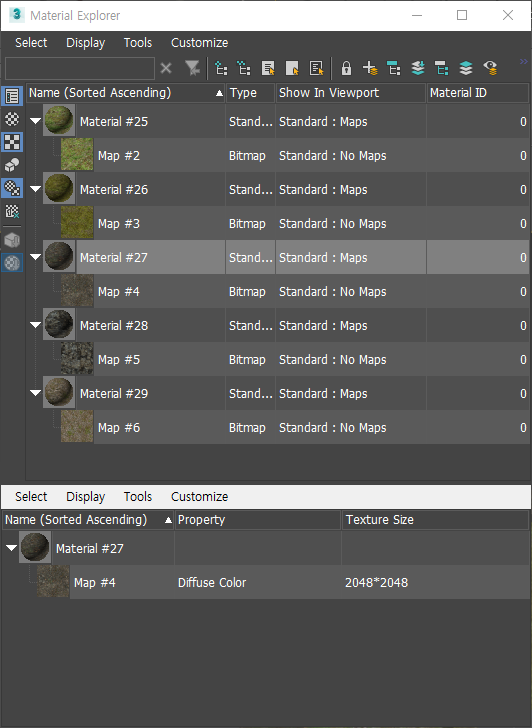Viewport: 532px width, 728px height.
Task: Click the greyed sphere Sort by Material icon
Action: 12,263
